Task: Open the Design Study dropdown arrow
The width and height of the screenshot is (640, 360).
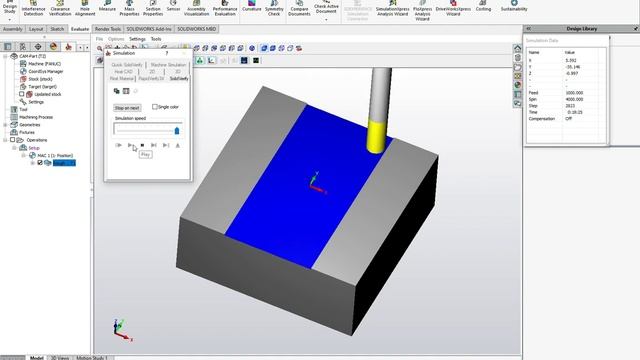Action: click(x=9, y=19)
